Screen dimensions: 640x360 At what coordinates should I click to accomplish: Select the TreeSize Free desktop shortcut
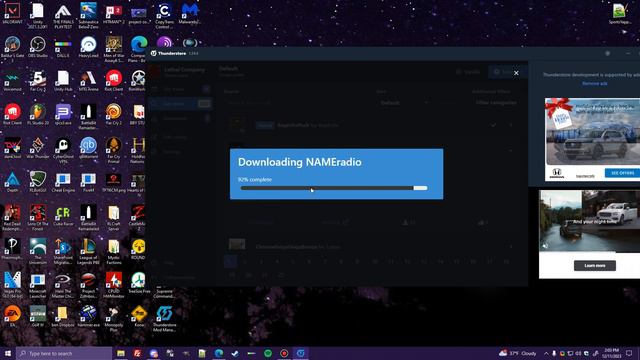point(139,283)
